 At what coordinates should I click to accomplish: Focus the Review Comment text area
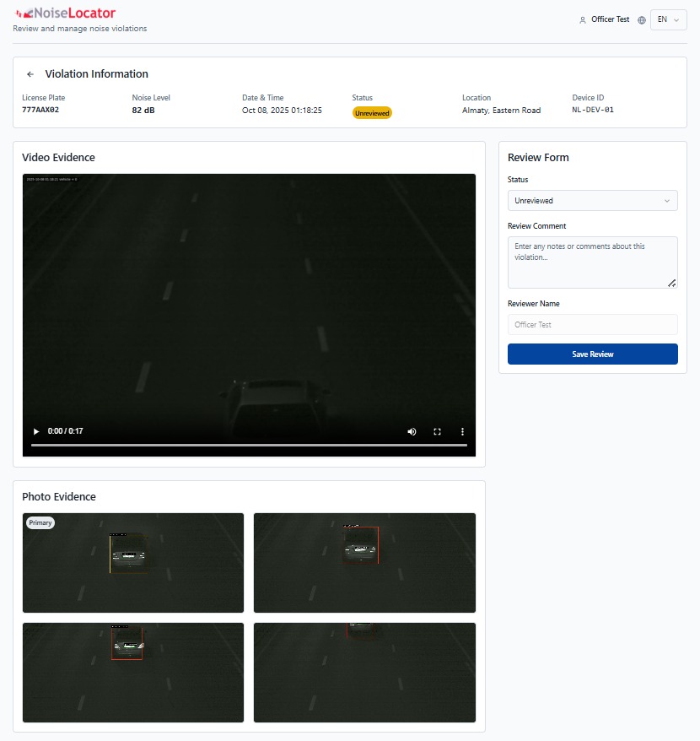592,262
